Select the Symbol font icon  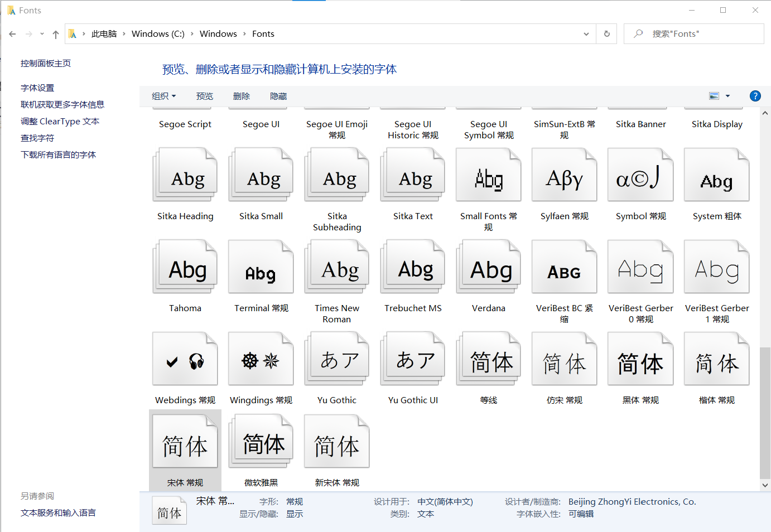[x=640, y=174]
